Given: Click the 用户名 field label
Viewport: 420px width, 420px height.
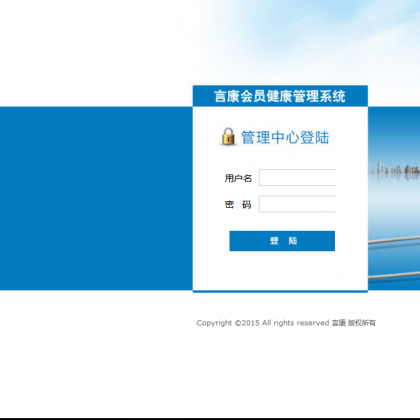Looking at the screenshot, I should (238, 178).
